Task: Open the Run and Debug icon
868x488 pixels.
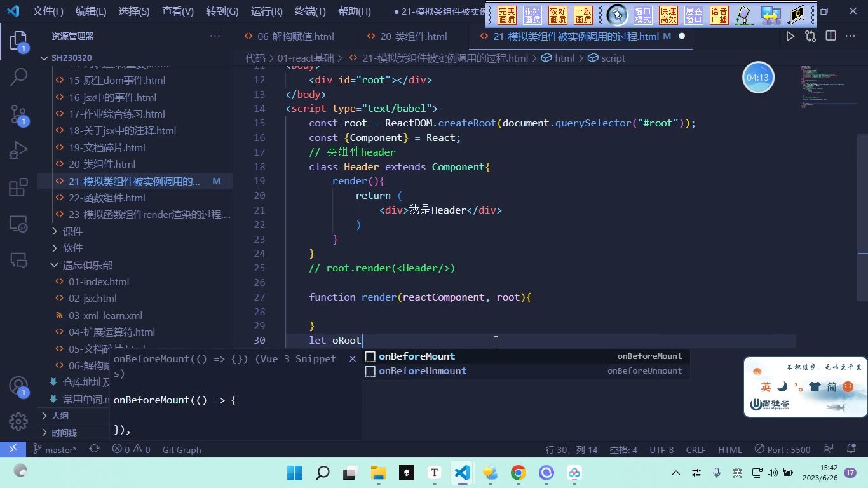Action: click(x=18, y=151)
